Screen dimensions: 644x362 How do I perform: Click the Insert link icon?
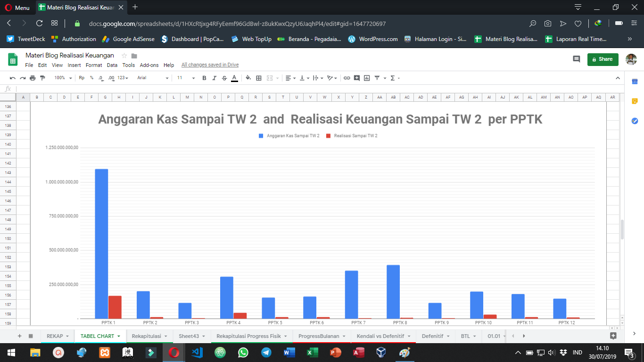[x=347, y=78]
